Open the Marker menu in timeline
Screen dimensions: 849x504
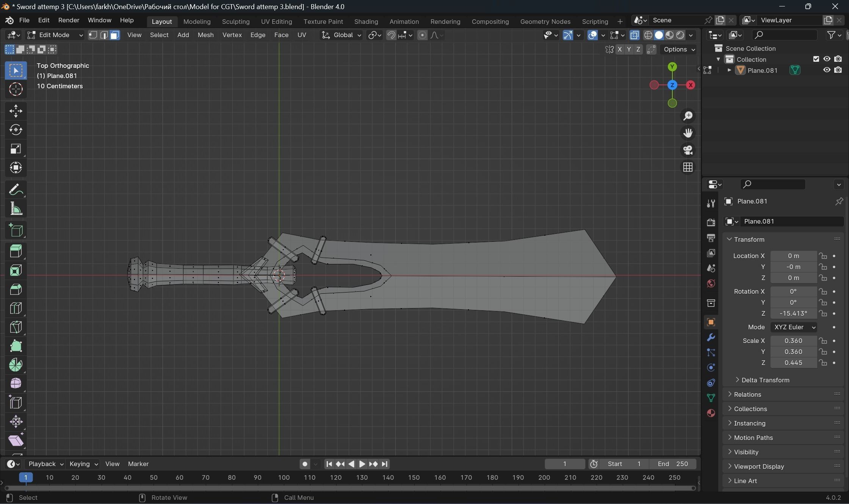click(138, 464)
